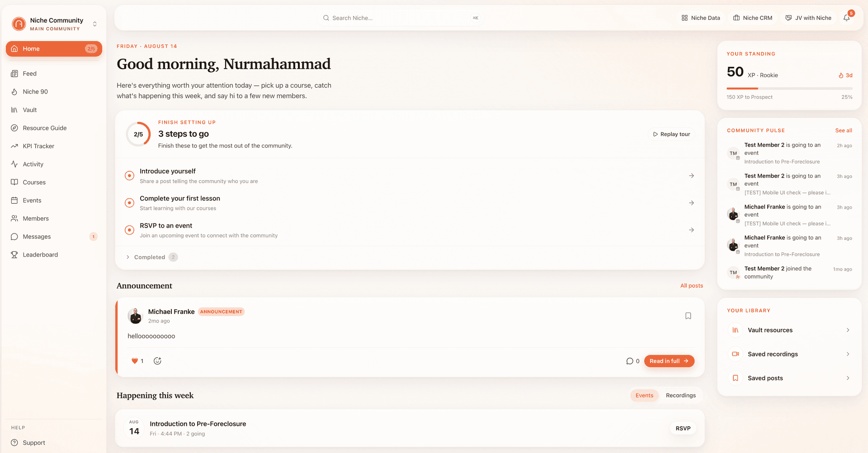Click the All posts link
This screenshot has height=453, width=868.
(692, 285)
